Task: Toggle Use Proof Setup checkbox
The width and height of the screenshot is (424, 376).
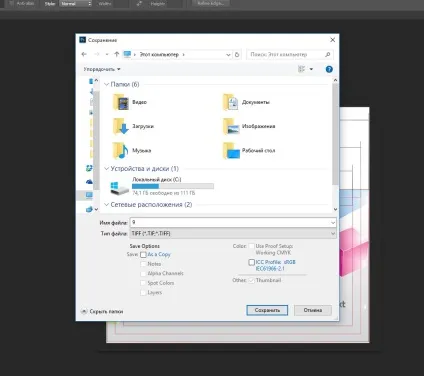Action: (252, 246)
